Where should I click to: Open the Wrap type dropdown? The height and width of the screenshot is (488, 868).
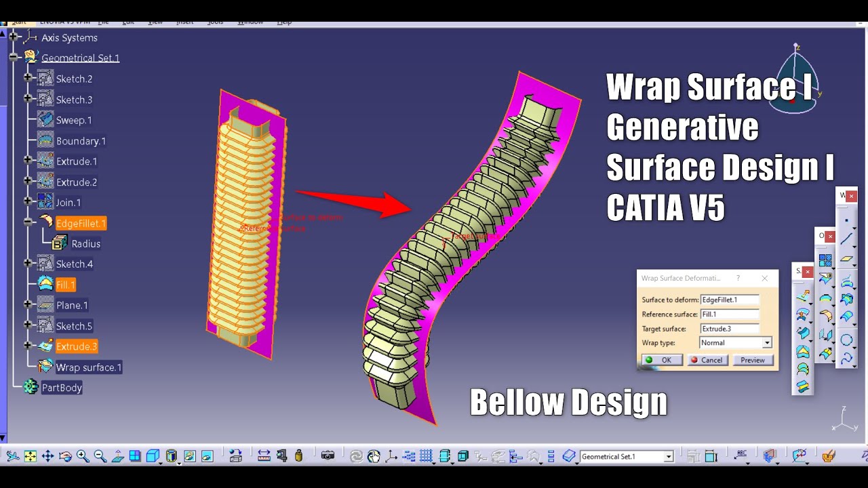click(x=767, y=343)
